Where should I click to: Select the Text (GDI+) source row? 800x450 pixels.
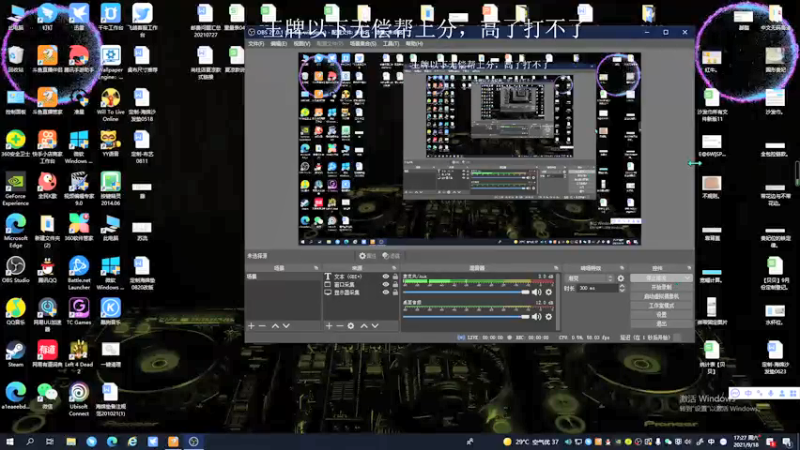tap(361, 277)
